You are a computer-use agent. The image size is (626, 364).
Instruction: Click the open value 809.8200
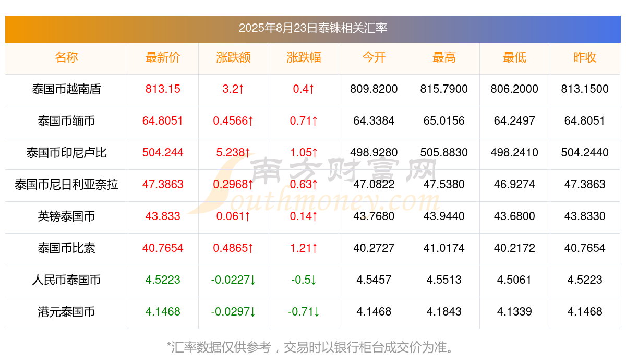374,89
